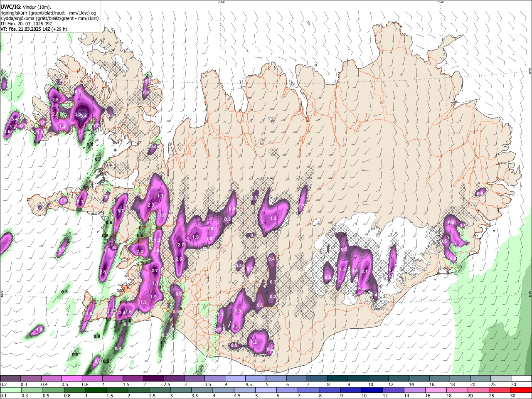Click the 'slydda/snjókoma' legend description line
This screenshot has width=532, height=399.
(49, 18)
